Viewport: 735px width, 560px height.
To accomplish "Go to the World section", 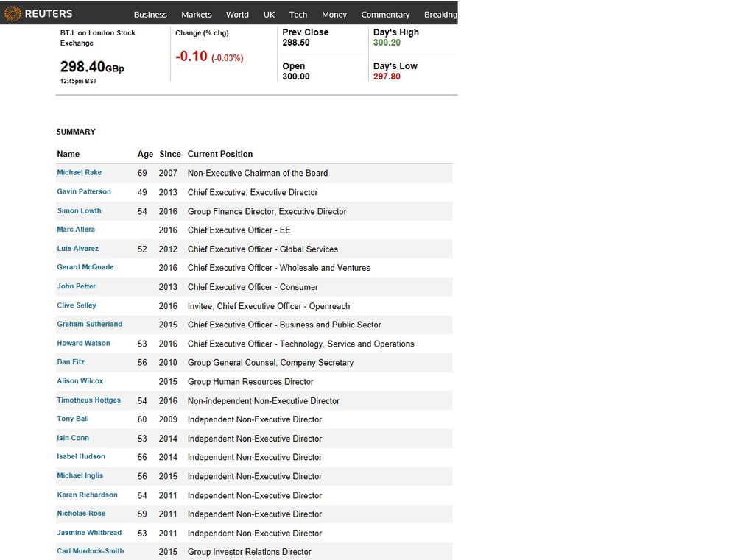I will tap(237, 15).
